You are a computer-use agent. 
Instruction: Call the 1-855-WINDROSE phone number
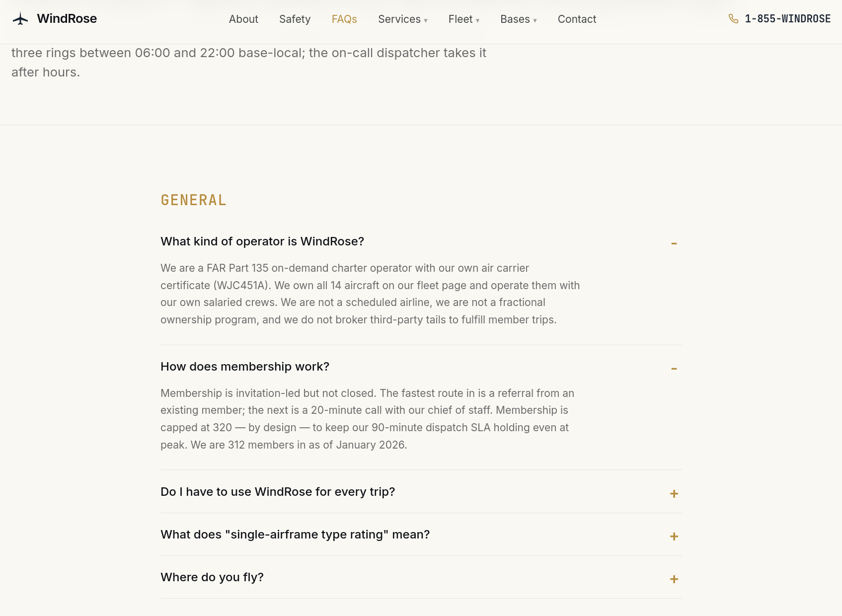[788, 19]
